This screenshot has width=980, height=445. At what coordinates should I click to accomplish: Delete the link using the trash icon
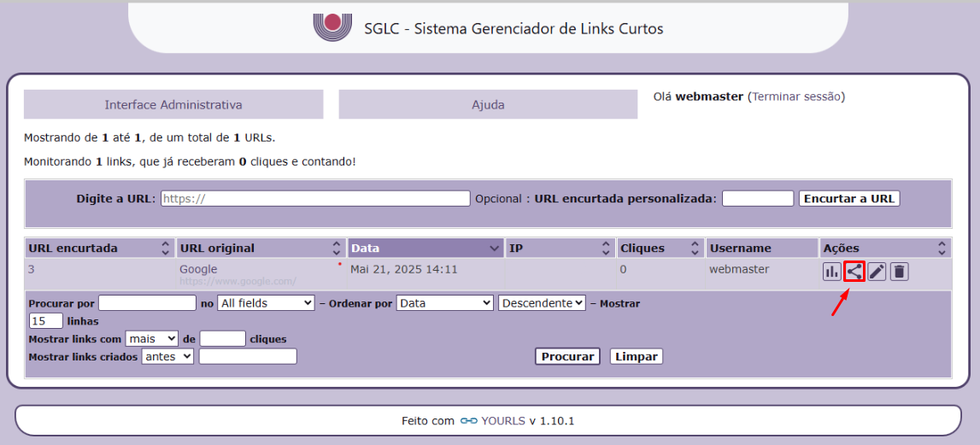point(899,272)
